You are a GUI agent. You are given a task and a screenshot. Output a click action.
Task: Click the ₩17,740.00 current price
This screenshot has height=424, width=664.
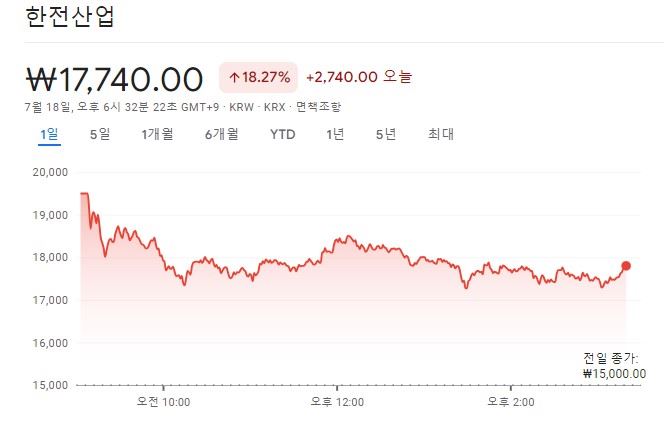[x=114, y=78]
